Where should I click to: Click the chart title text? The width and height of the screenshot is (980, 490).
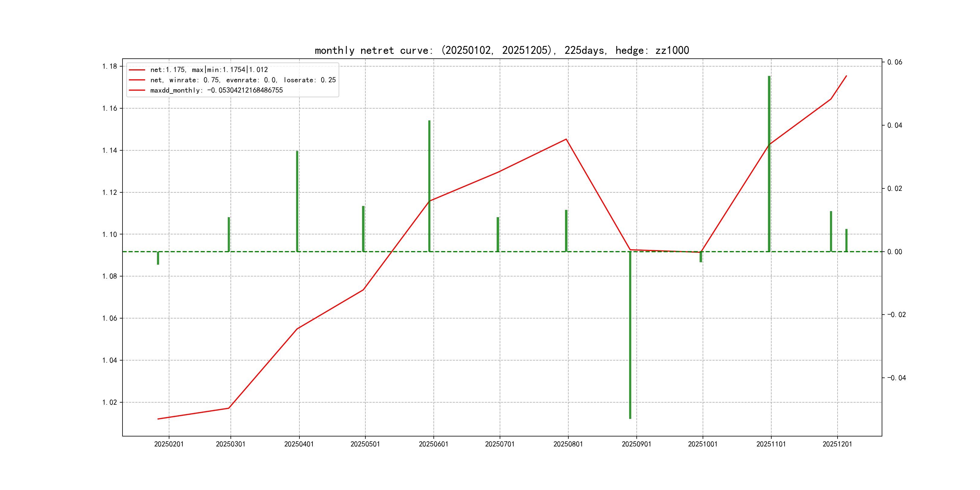pyautogui.click(x=501, y=50)
